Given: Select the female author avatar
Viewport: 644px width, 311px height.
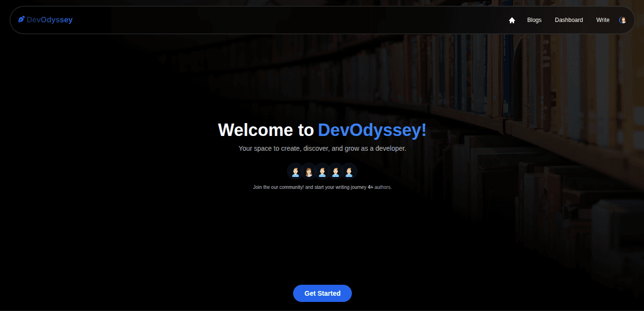Looking at the screenshot, I should [309, 171].
